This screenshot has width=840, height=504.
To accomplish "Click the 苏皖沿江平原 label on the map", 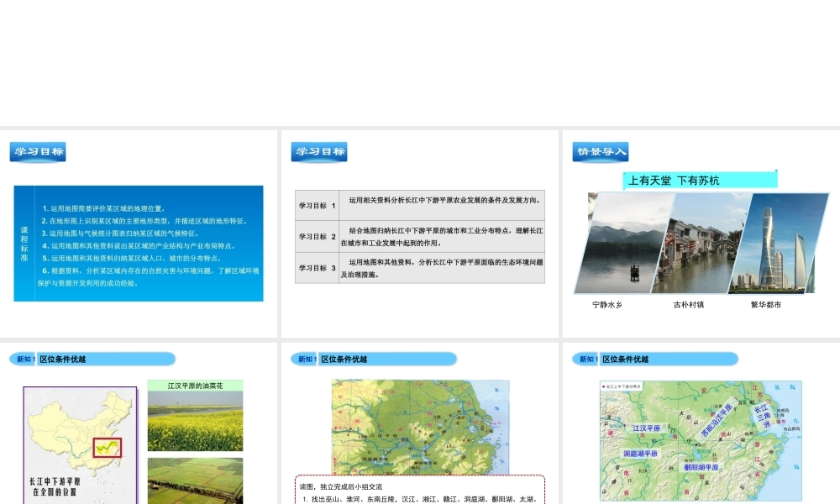I will click(x=717, y=421).
